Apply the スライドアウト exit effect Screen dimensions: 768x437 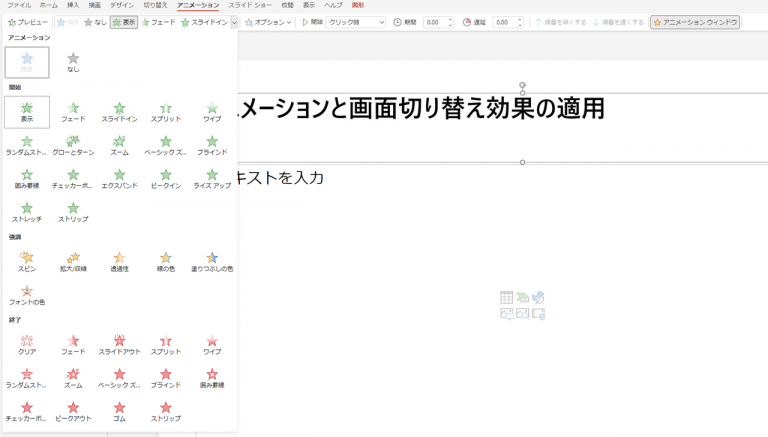pyautogui.click(x=119, y=343)
